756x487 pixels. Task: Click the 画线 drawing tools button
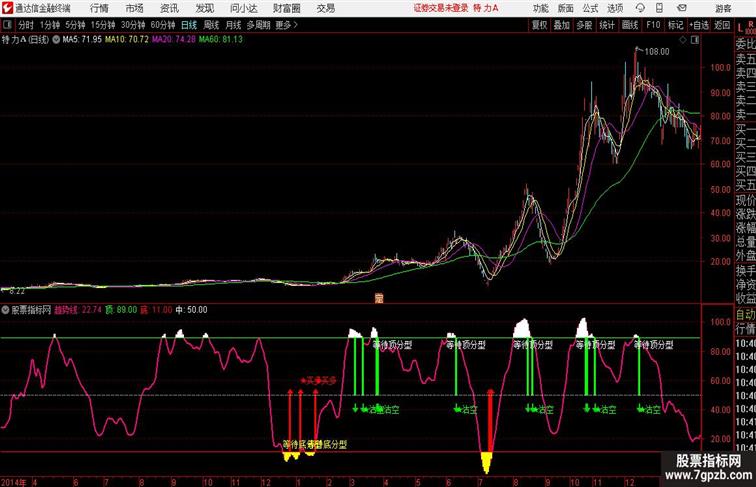(x=630, y=25)
